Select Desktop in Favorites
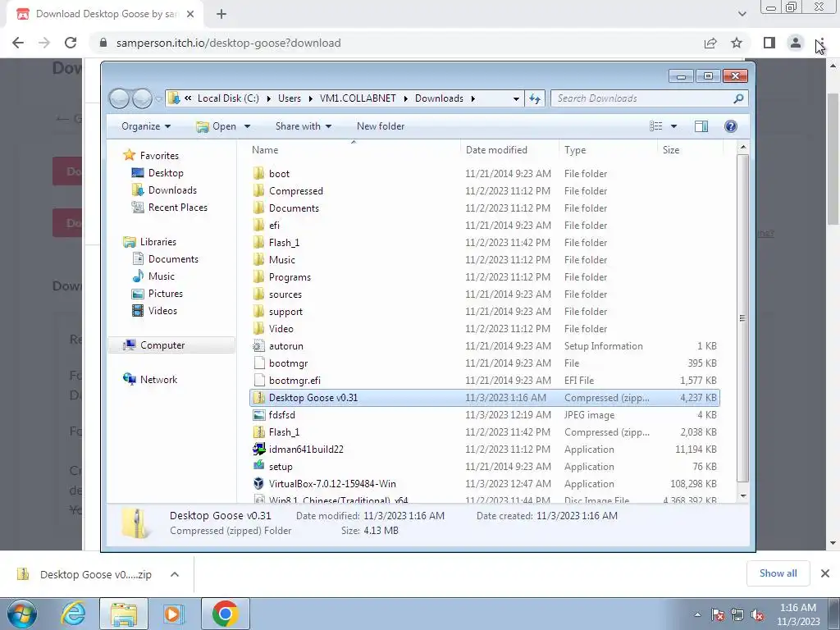 click(165, 173)
